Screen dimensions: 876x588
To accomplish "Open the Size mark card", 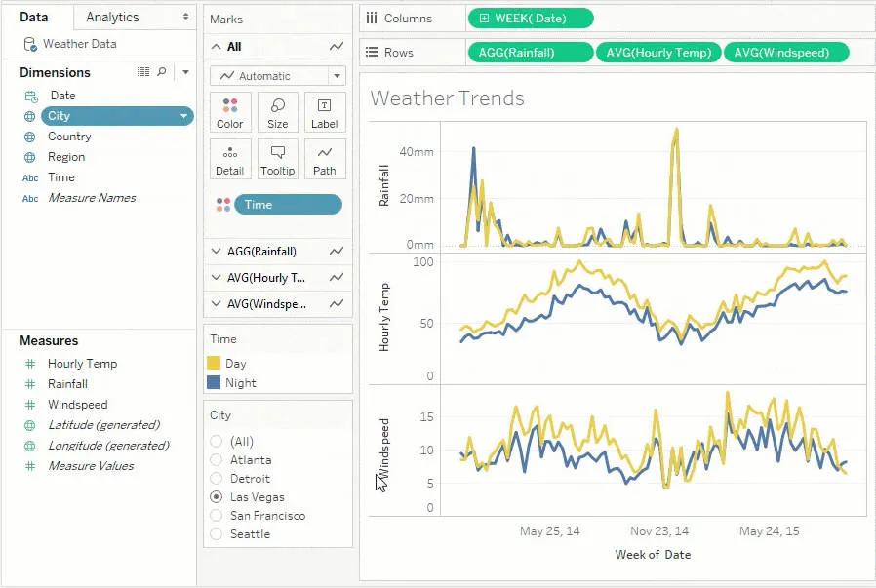I will [278, 113].
